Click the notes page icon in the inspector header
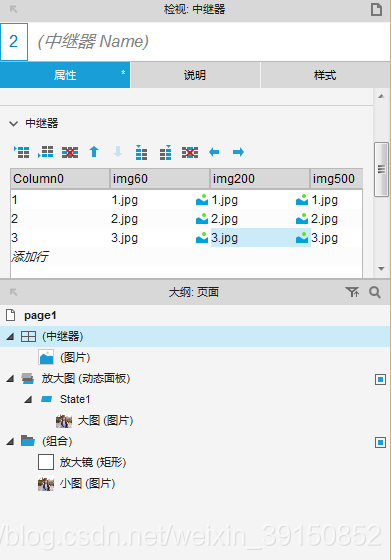 click(x=376, y=9)
